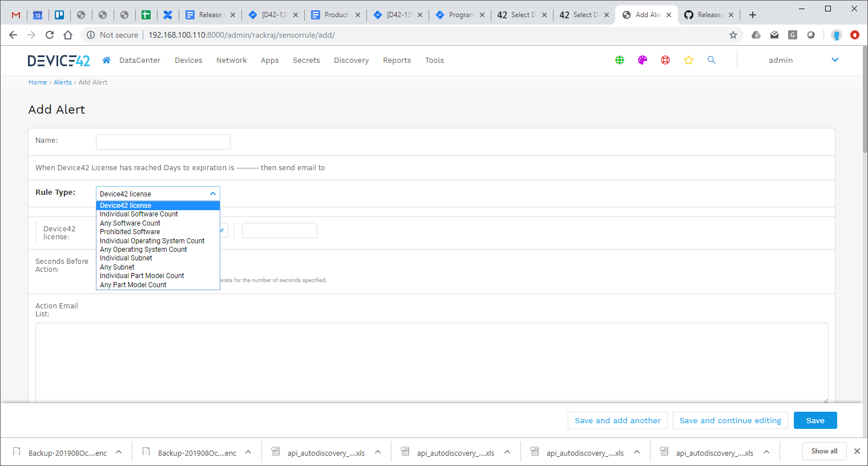The image size is (868, 466).
Task: Reload the page with the refresh icon
Action: [50, 34]
